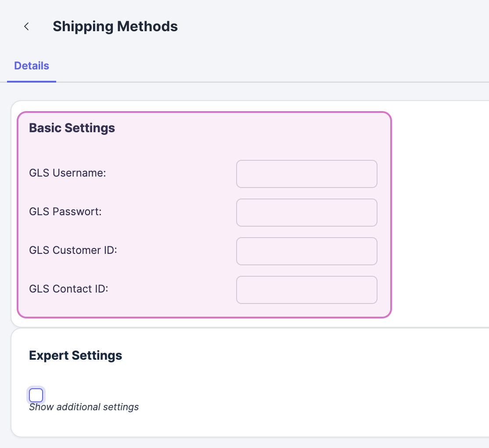Viewport: 489px width, 448px height.
Task: Focus the GLS Username input field
Action: point(306,174)
